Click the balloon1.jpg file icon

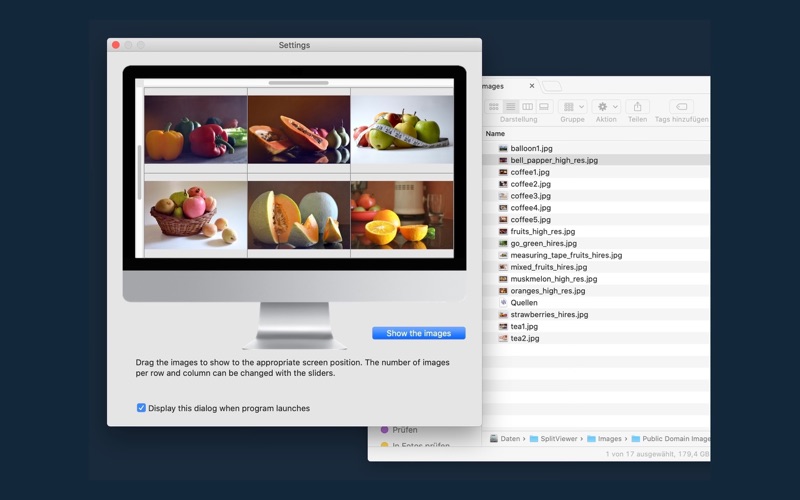[503, 148]
